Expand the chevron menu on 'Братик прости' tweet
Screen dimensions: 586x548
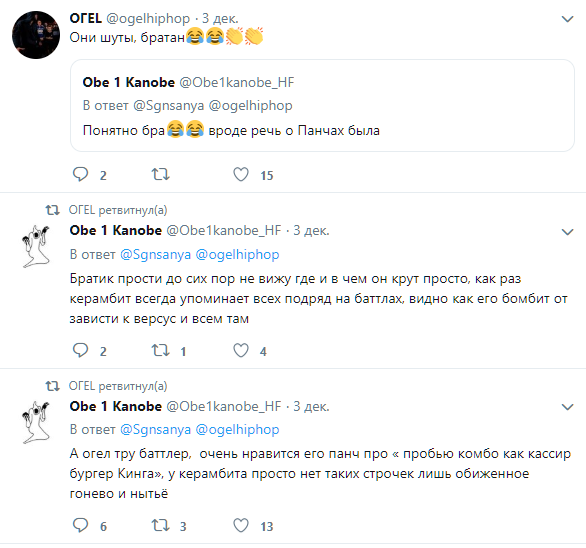[567, 232]
